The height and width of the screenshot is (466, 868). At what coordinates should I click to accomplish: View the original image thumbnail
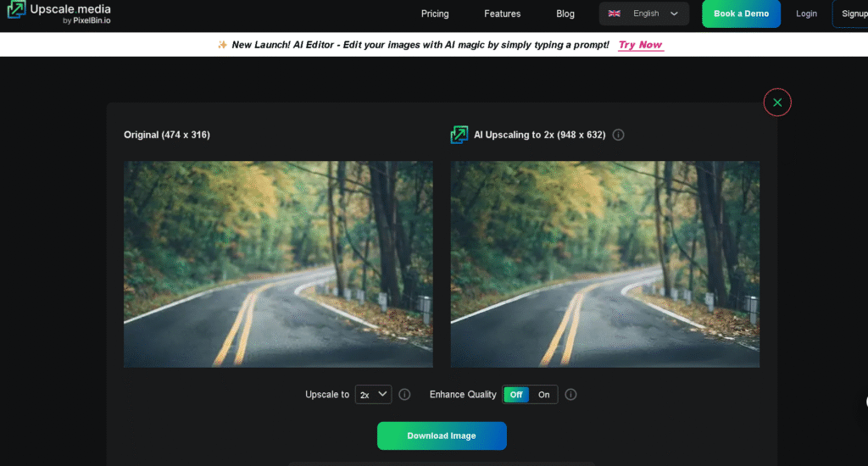point(278,264)
